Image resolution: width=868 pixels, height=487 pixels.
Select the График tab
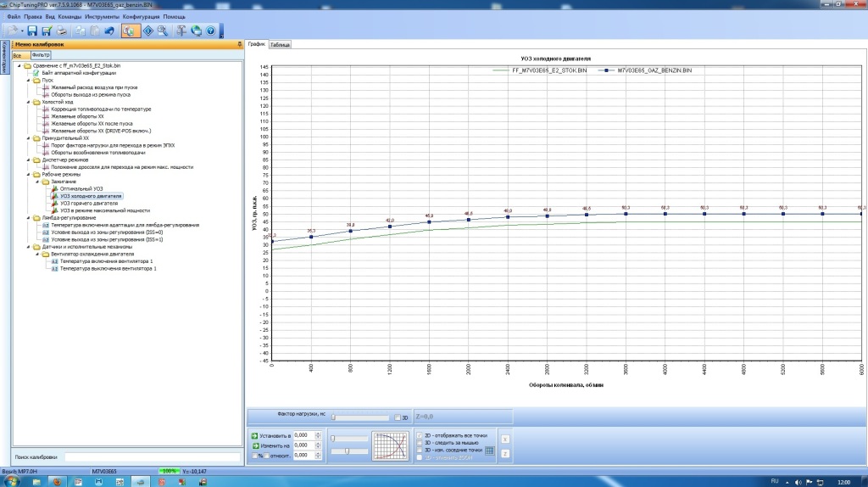pyautogui.click(x=257, y=44)
